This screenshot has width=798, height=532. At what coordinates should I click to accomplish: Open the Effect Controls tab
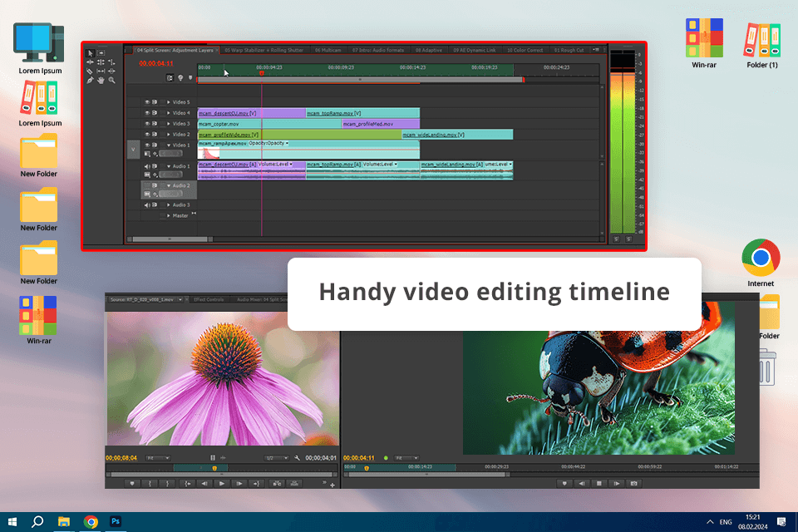click(209, 299)
